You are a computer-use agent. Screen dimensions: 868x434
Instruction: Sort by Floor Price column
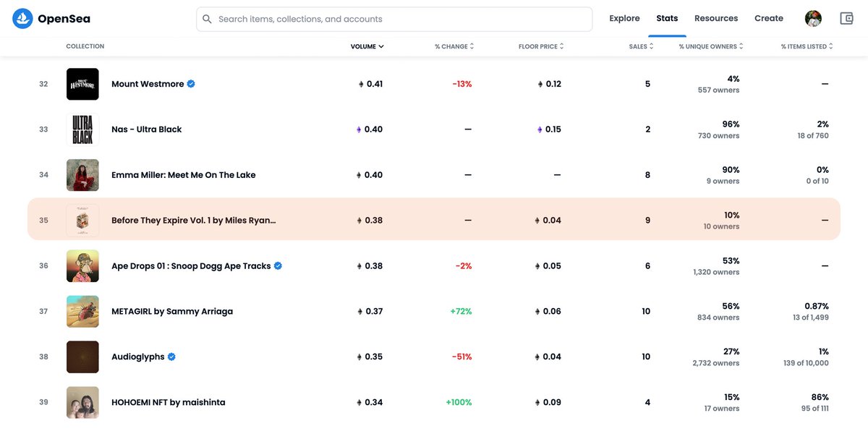click(541, 46)
